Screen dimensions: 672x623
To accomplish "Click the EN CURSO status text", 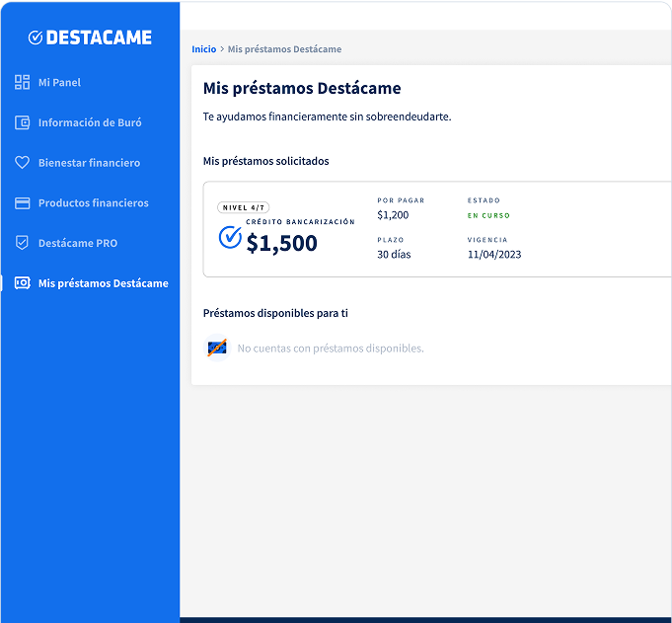I will click(x=488, y=215).
